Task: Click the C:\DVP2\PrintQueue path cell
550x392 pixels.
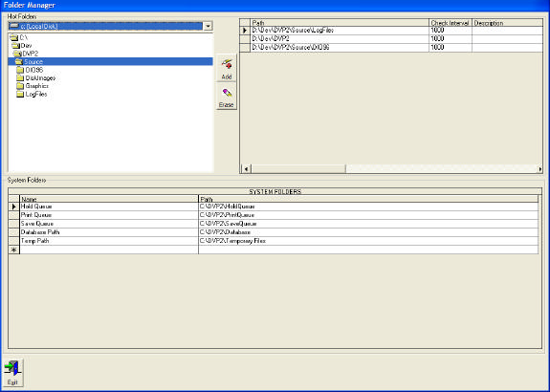Action: [x=368, y=215]
